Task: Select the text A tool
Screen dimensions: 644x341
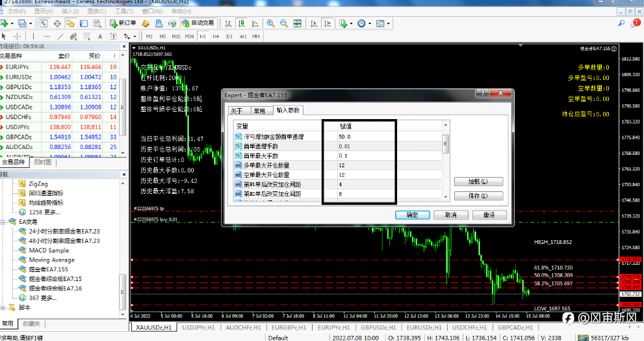Action: 100,36
